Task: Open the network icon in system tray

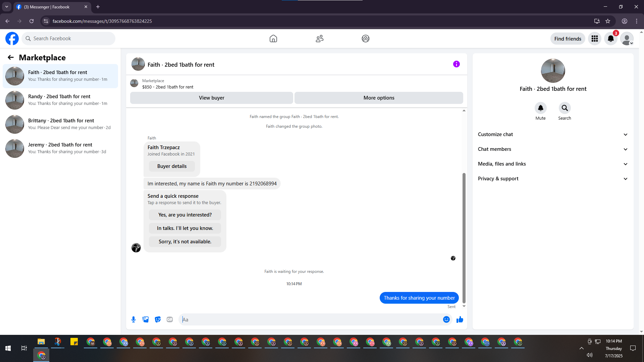Action: 598,342
